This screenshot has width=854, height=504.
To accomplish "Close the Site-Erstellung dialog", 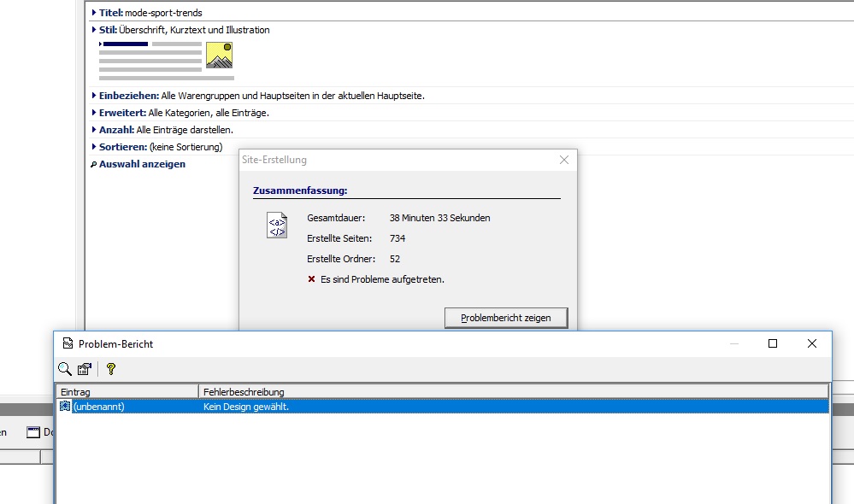I will pyautogui.click(x=563, y=160).
